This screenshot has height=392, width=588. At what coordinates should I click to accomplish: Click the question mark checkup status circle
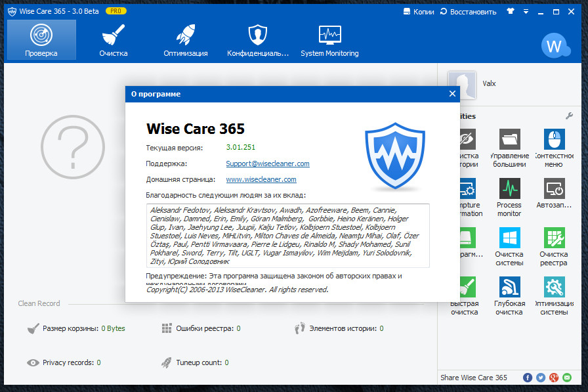tap(73, 146)
